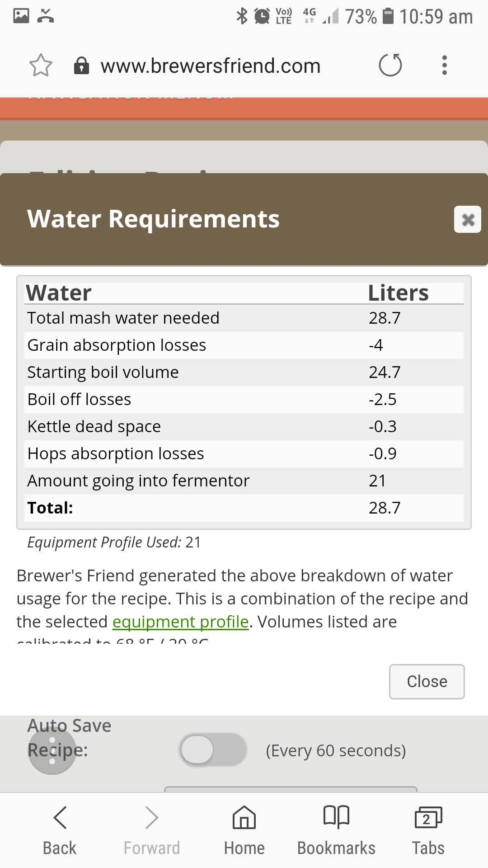Image resolution: width=488 pixels, height=868 pixels.
Task: Toggle the Auto Save Recipe switch
Action: pyautogui.click(x=213, y=750)
